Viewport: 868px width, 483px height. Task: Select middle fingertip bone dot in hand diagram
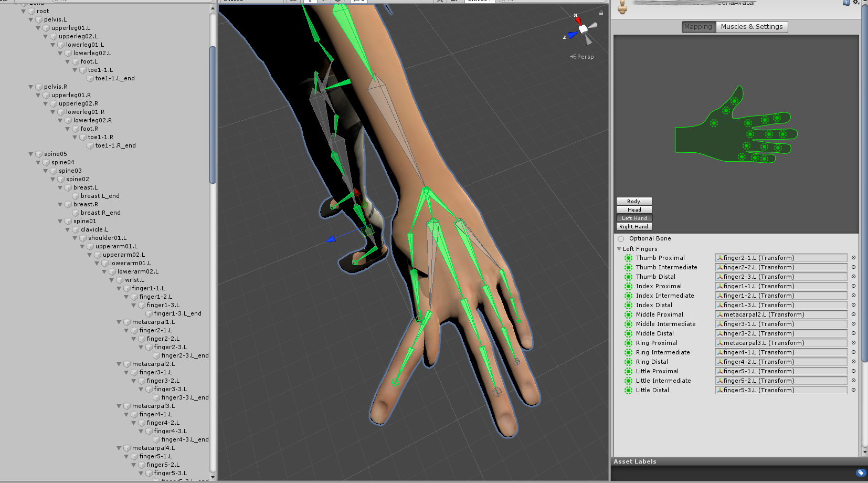coord(782,134)
